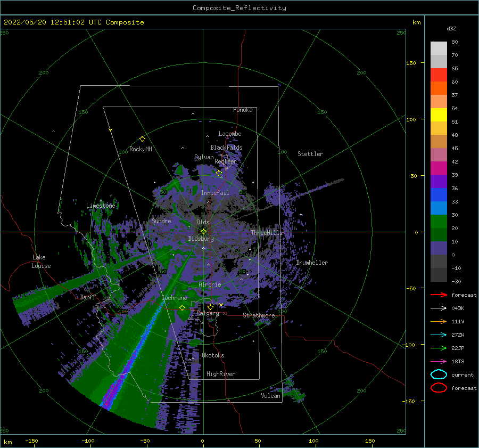479x448 pixels.
Task: Select the blue 33-36 dBZ color band
Action: click(439, 195)
